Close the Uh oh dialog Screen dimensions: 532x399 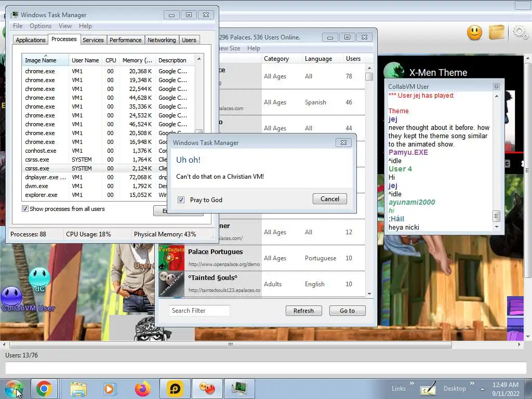pyautogui.click(x=343, y=142)
